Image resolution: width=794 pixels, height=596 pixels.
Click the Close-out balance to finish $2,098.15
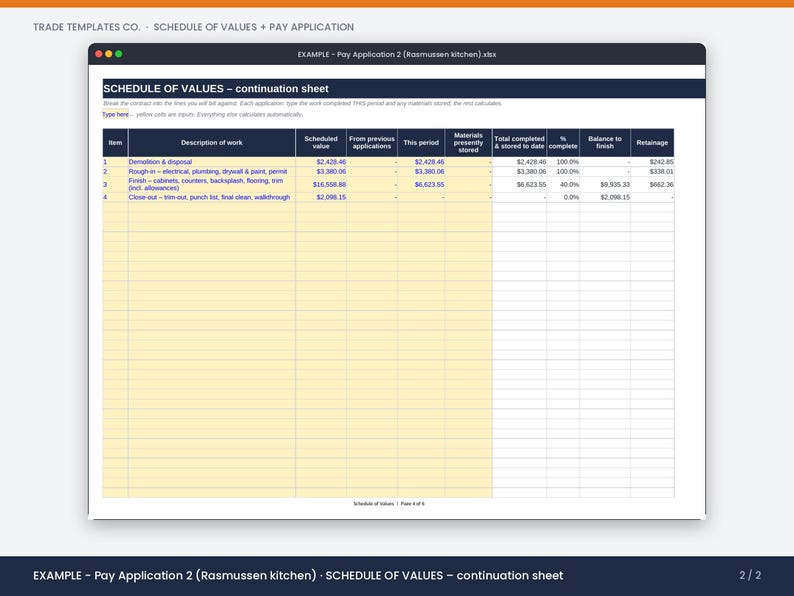(605, 197)
